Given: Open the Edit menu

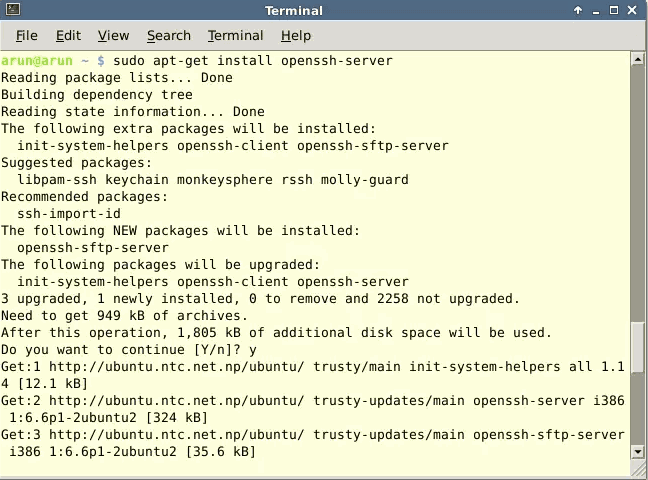Looking at the screenshot, I should pos(68,35).
